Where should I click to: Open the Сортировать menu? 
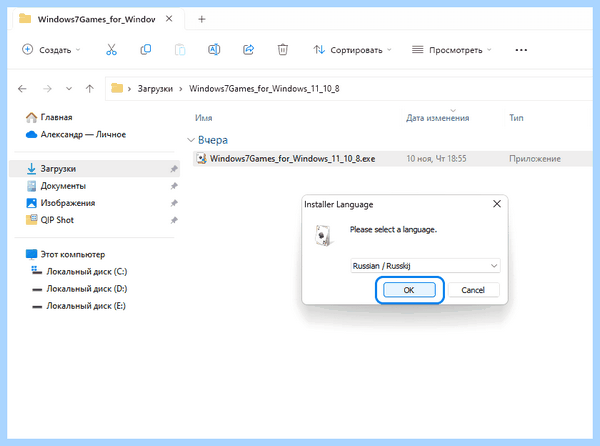point(352,50)
